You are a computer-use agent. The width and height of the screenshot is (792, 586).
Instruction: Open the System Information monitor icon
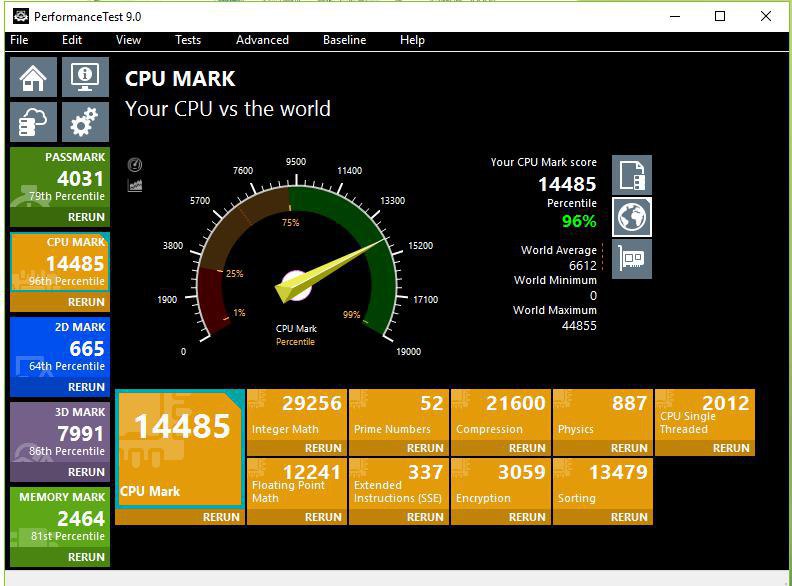[x=85, y=77]
